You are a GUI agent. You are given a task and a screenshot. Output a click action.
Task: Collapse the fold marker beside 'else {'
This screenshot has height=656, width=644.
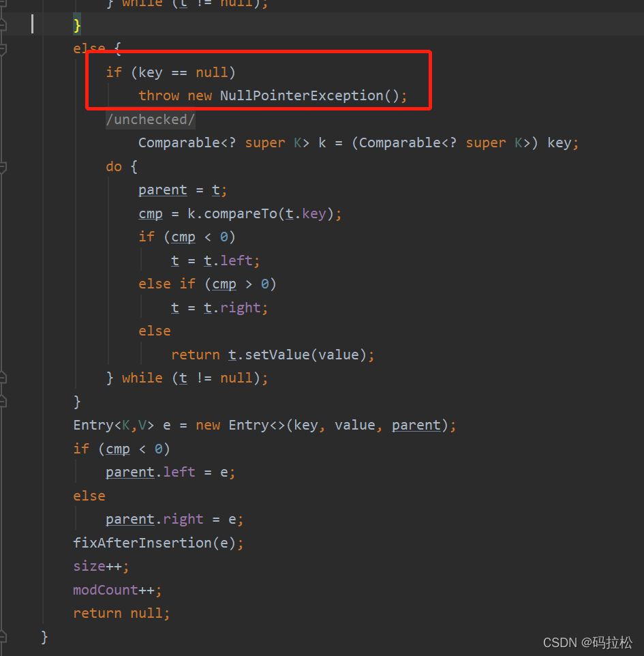click(3, 49)
